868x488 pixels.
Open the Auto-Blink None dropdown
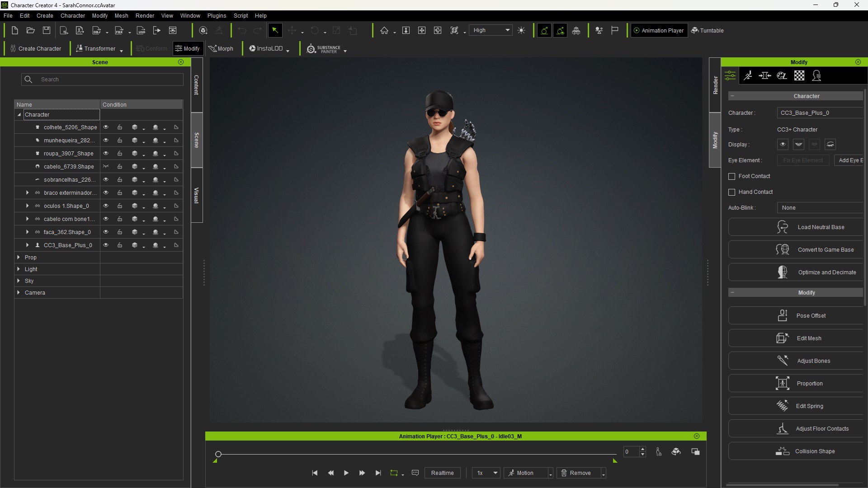[x=820, y=208]
